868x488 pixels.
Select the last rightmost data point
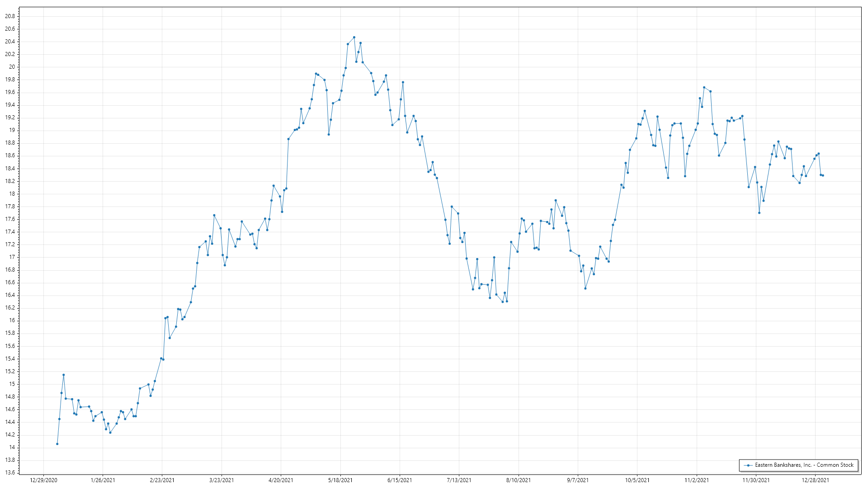(823, 175)
